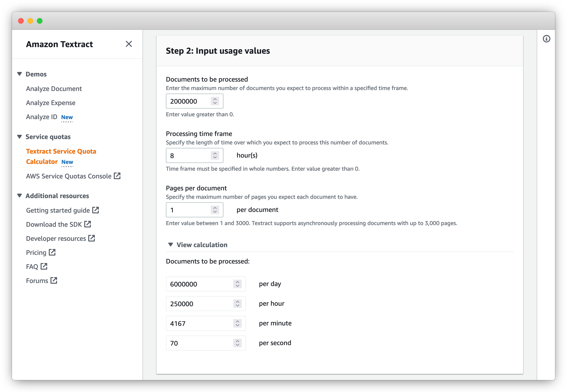This screenshot has height=392, width=567.
Task: Click the info icon in right panel
Action: 546,39
